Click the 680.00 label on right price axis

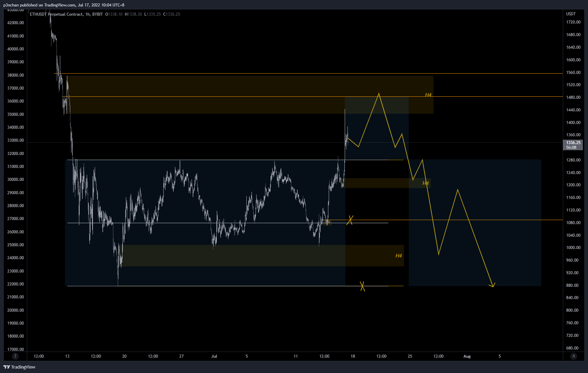point(572,348)
